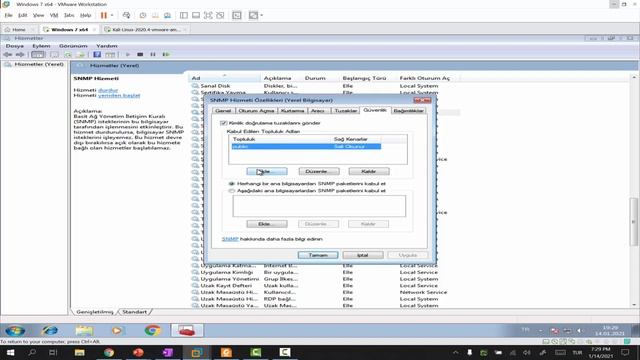Open file explorer folder in Windows 7 taskbar
Image resolution: width=640 pixels, height=360 pixels.
[x=84, y=330]
